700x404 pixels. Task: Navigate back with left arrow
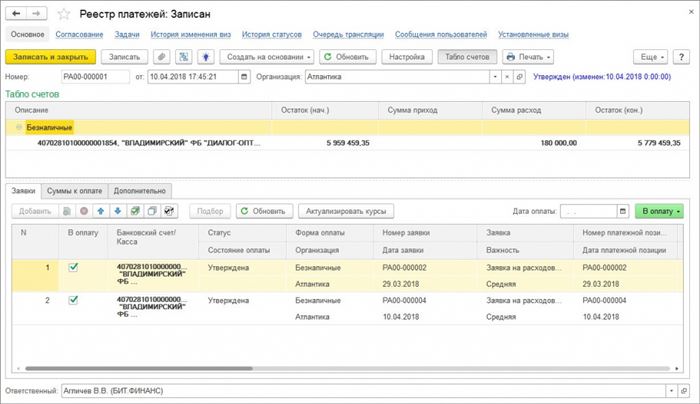click(x=17, y=14)
